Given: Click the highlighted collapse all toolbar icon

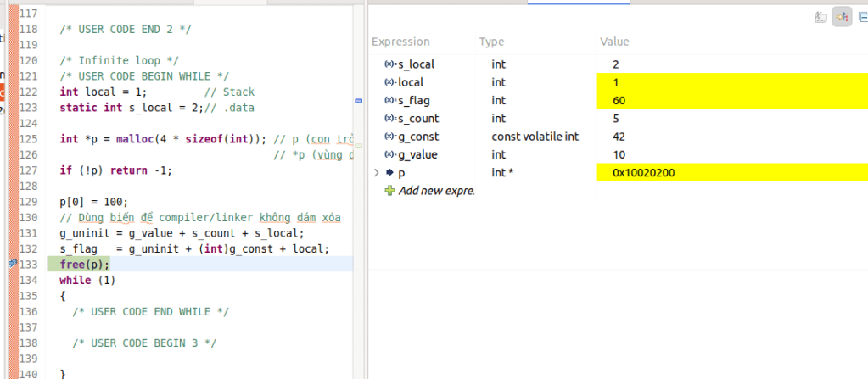Looking at the screenshot, I should [x=843, y=16].
